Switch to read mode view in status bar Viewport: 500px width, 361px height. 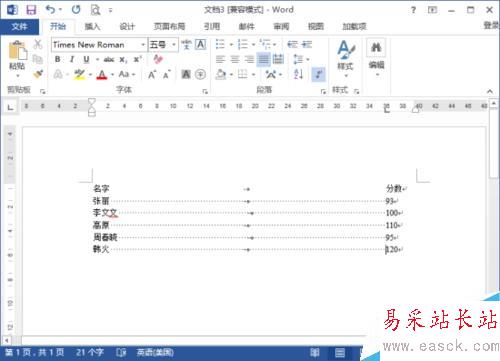pyautogui.click(x=315, y=352)
